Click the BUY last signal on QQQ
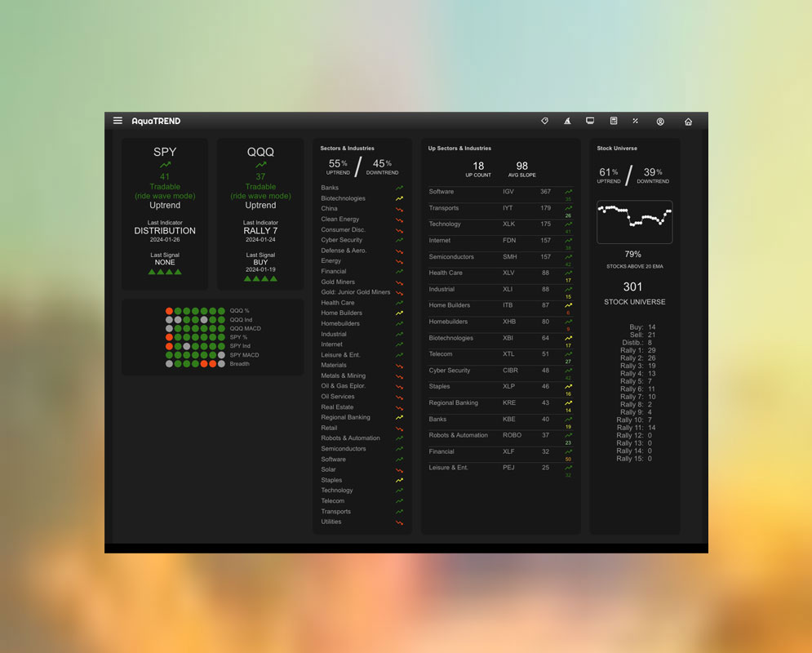Screen dimensions: 812x653 tap(260, 262)
